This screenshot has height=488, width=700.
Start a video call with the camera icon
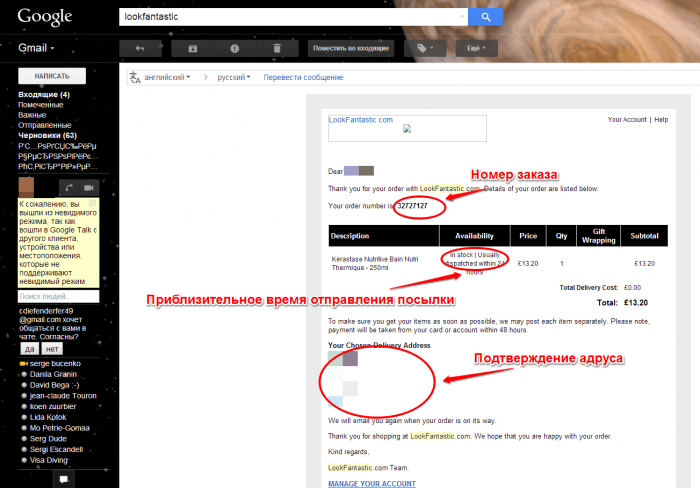[89, 188]
